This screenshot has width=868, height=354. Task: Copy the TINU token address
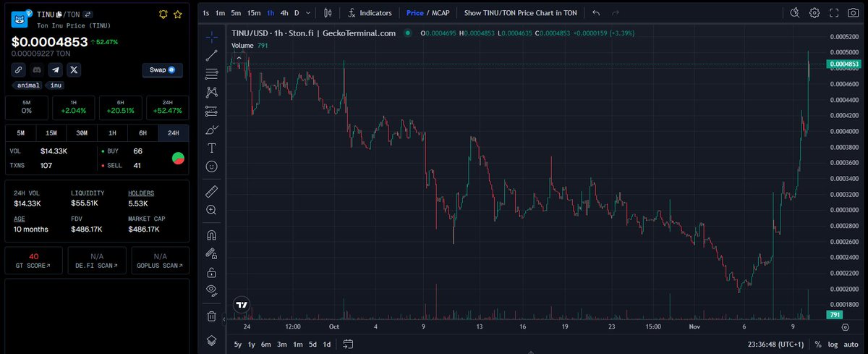58,14
